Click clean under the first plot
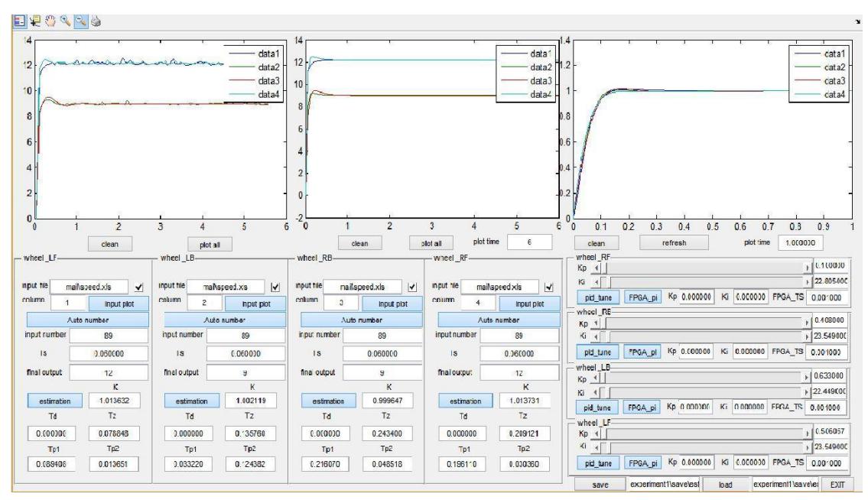 (x=109, y=244)
